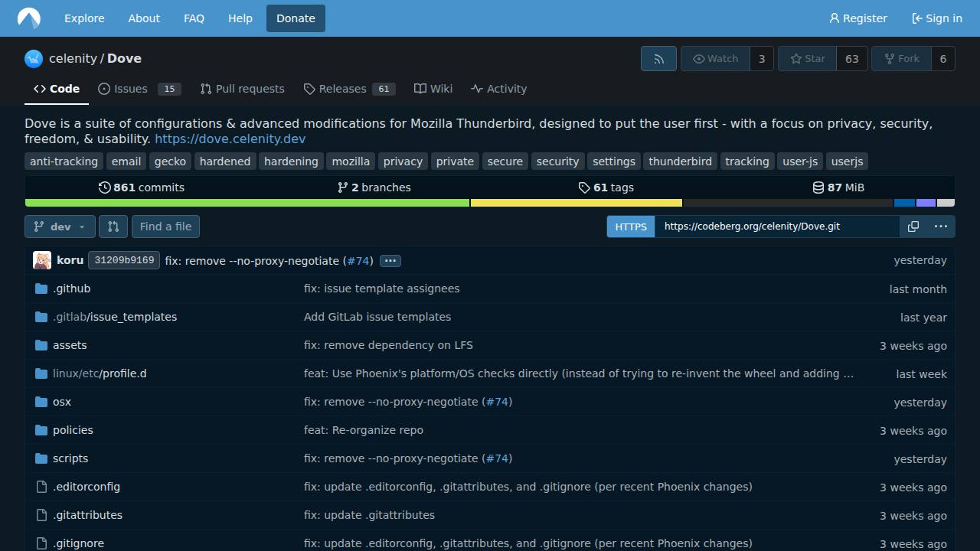This screenshot has width=980, height=551.
Task: Click the Sign in link
Action: pos(937,18)
